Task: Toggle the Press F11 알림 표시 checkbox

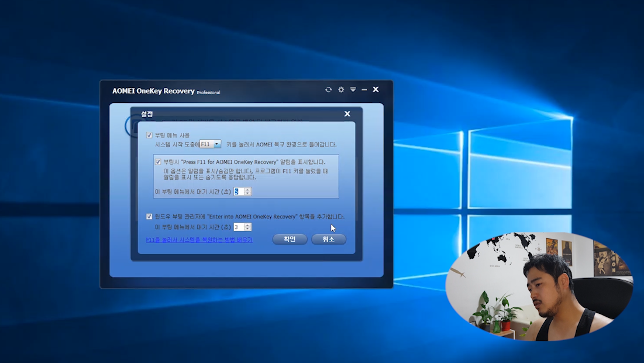Action: tap(158, 162)
